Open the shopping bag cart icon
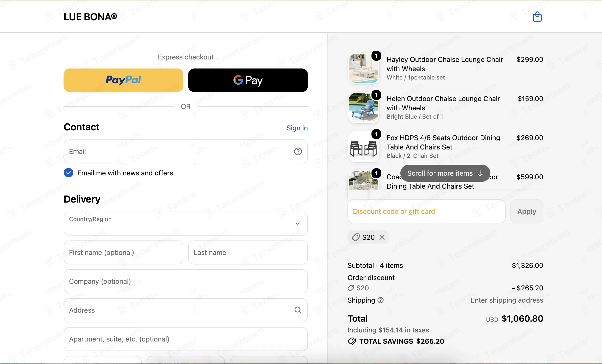Image resolution: width=602 pixels, height=364 pixels. (x=537, y=17)
